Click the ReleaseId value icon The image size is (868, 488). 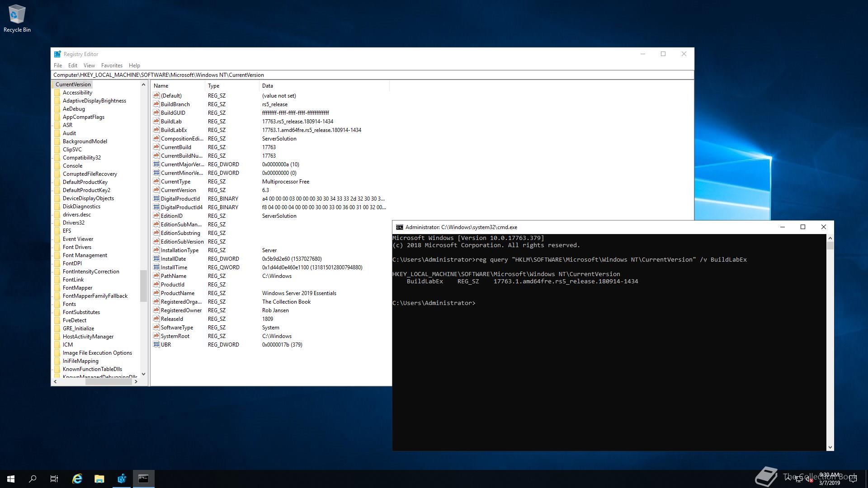point(156,319)
